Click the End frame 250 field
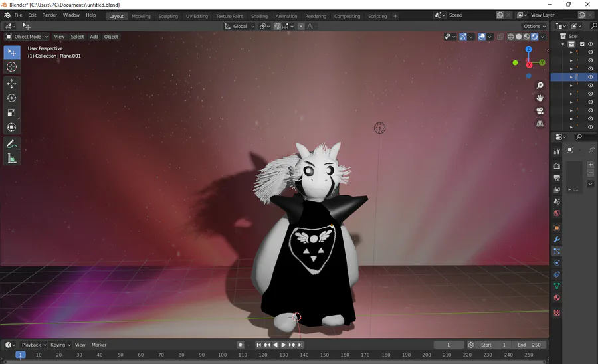Screen dimensions: 598x364 point(529,345)
